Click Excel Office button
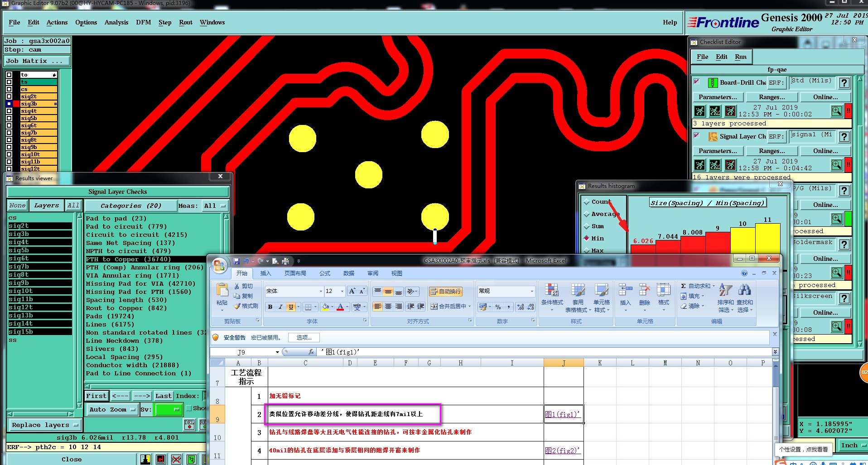 (x=219, y=266)
